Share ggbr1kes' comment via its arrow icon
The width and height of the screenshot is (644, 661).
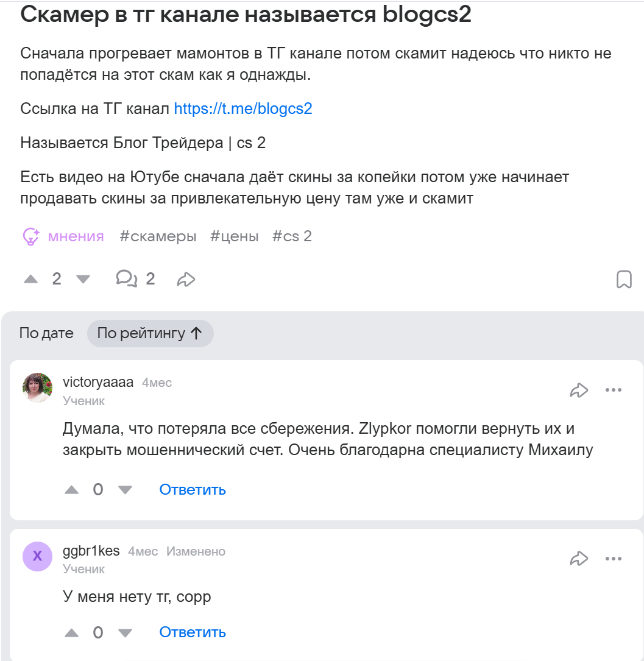pyautogui.click(x=579, y=558)
